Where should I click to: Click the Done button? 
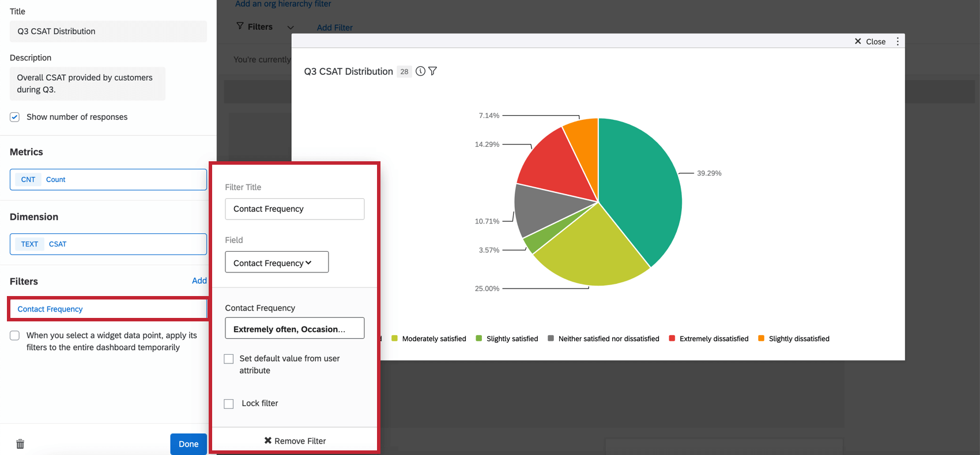tap(189, 444)
